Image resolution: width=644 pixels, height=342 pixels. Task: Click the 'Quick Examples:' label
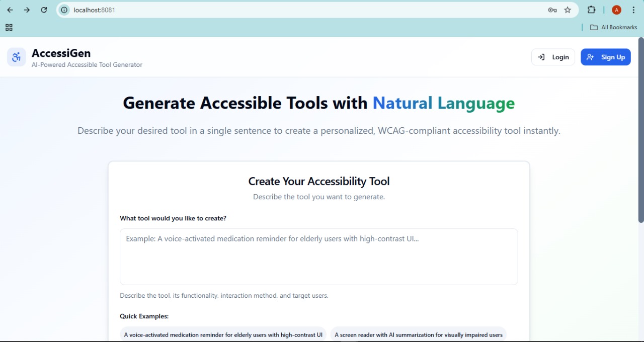click(144, 316)
